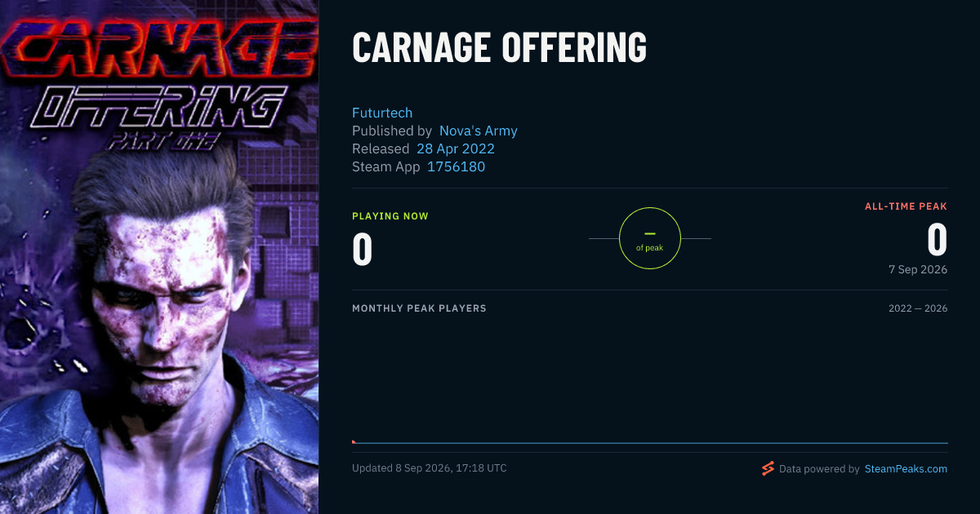The height and width of the screenshot is (514, 980).
Task: Open Steam App ID 1756180 link
Action: click(456, 166)
